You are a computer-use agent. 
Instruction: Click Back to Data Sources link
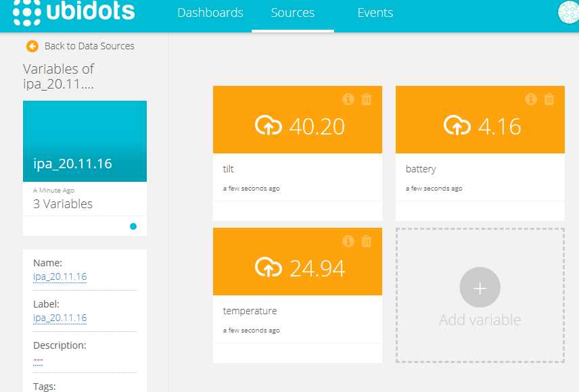tap(89, 46)
